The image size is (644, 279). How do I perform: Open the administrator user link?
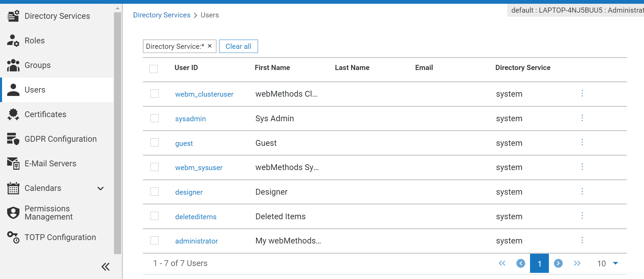(x=197, y=241)
